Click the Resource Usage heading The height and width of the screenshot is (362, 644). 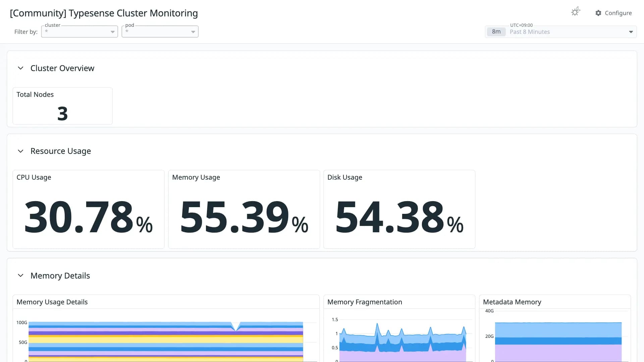[61, 151]
